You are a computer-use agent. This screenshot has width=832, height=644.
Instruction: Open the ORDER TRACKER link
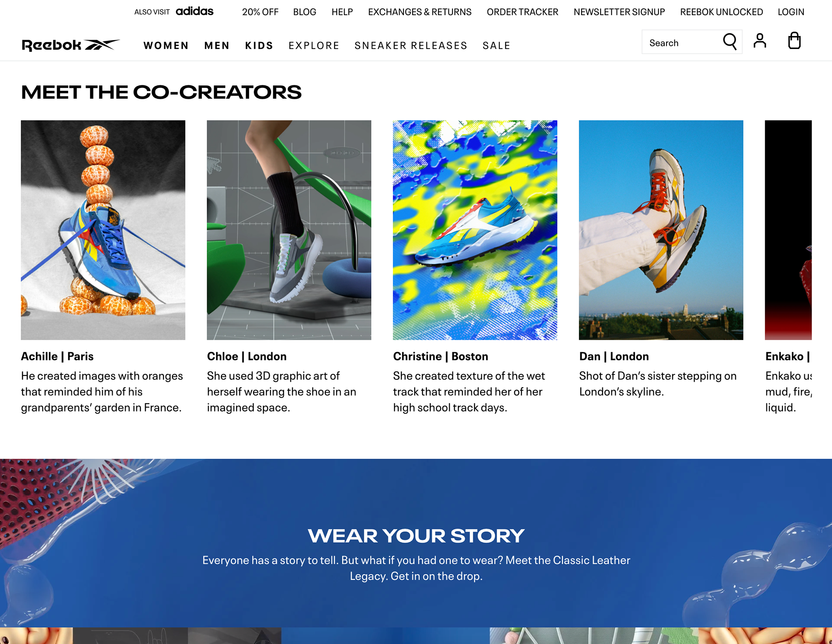tap(522, 12)
